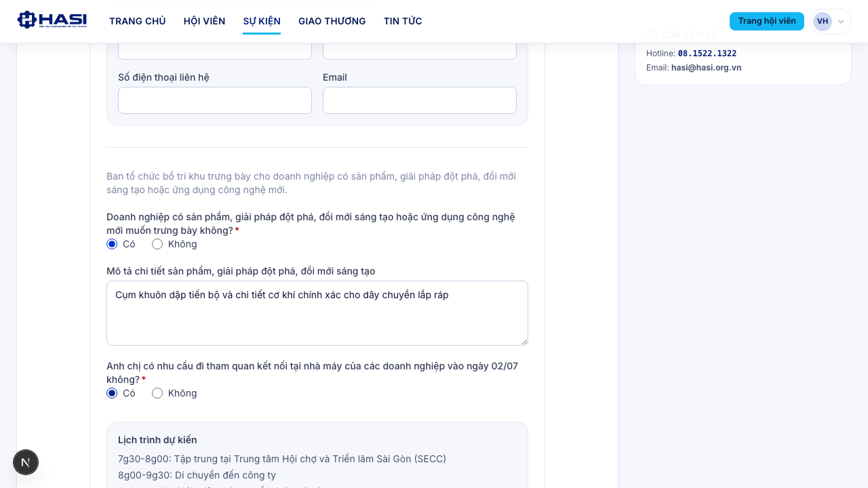Select Không for factory visit on 02/07

(157, 393)
